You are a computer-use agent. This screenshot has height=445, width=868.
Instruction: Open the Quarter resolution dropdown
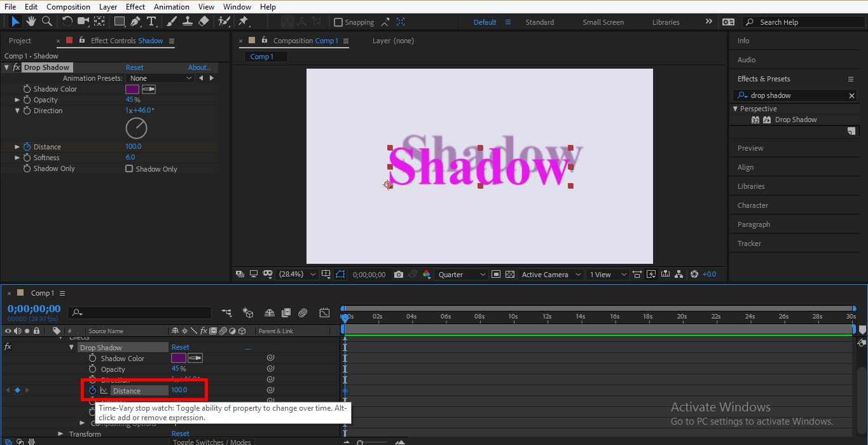[461, 274]
